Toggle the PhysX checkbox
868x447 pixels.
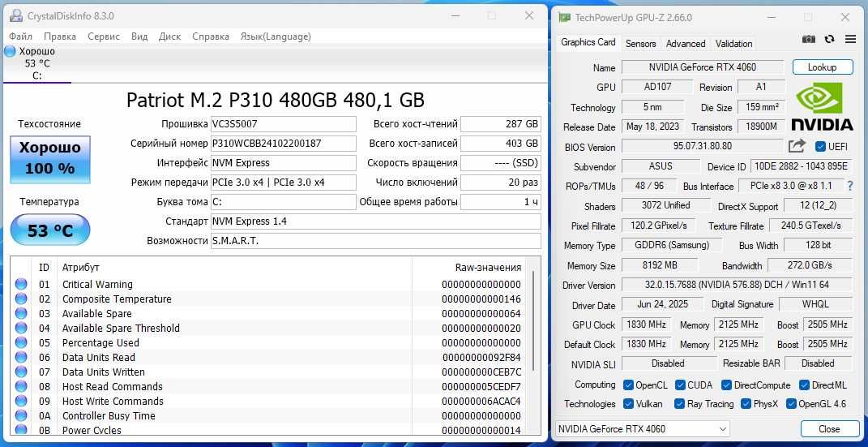pos(745,404)
